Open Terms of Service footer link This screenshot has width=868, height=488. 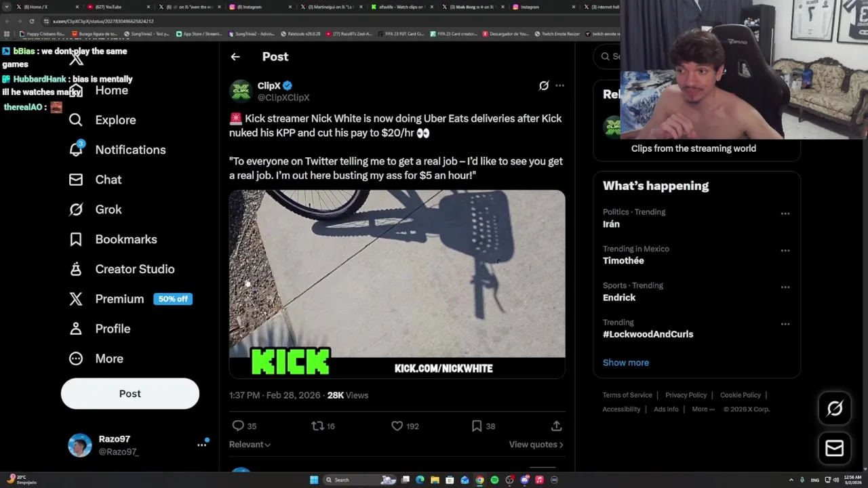(627, 395)
